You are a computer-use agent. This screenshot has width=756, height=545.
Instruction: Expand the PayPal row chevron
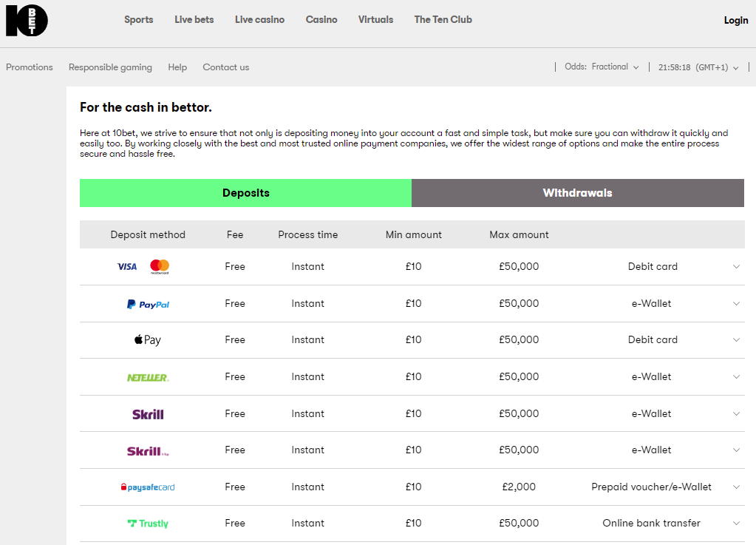point(736,304)
